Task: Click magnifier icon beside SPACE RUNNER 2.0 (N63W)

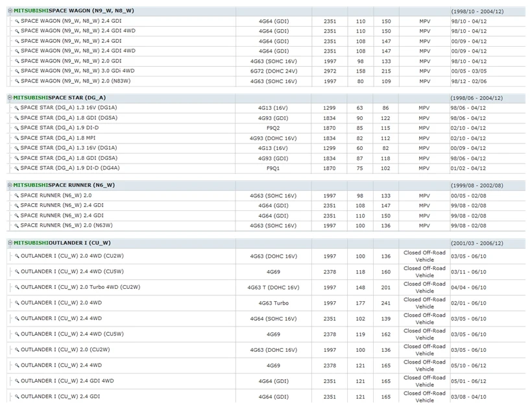Action: click(x=16, y=226)
